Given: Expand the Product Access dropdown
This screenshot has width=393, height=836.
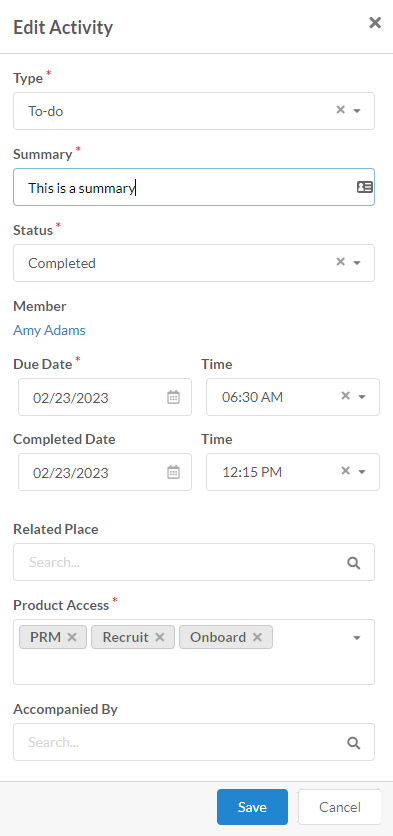Looking at the screenshot, I should point(357,638).
